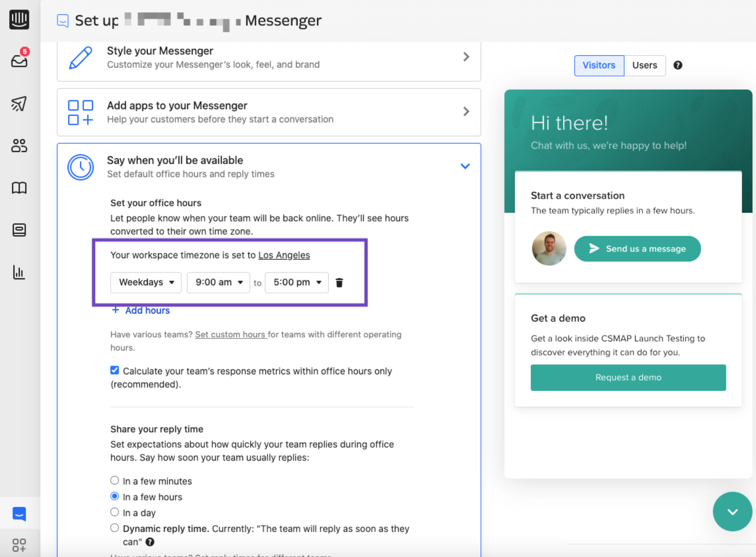Delete the Weekdays office hours row
The image size is (756, 557).
point(339,282)
